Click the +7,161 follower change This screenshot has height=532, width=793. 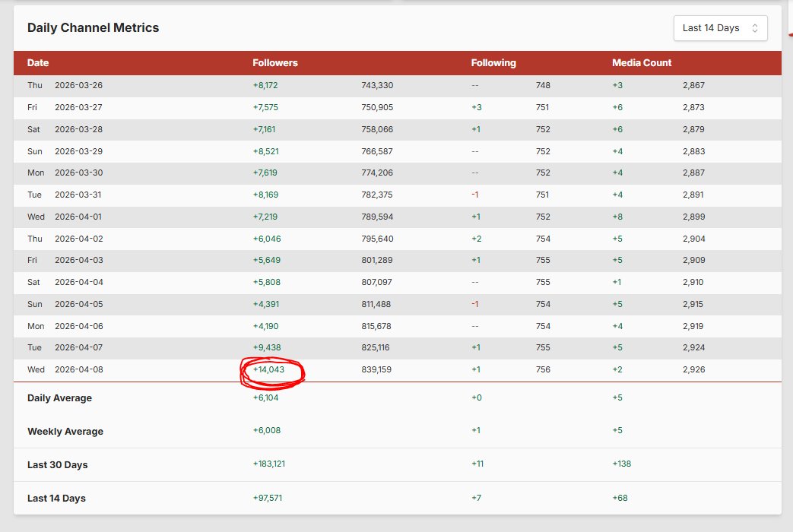264,129
